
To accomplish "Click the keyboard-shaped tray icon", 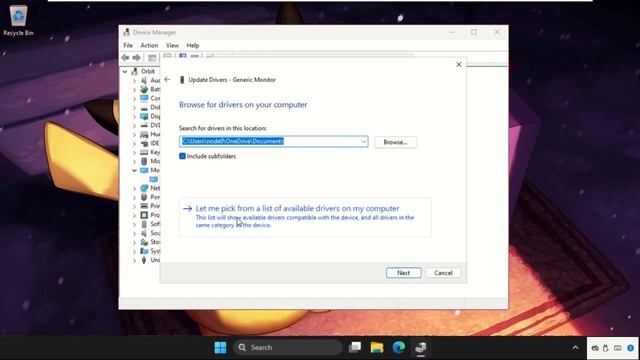I will click(618, 348).
